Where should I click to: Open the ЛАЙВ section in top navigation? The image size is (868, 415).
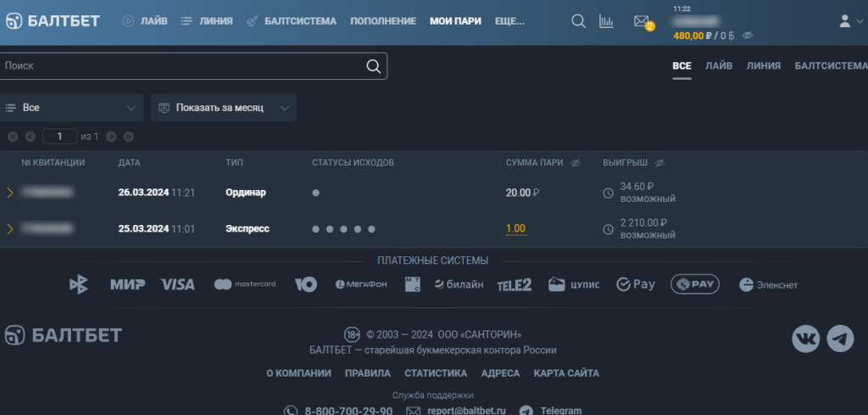coord(145,21)
